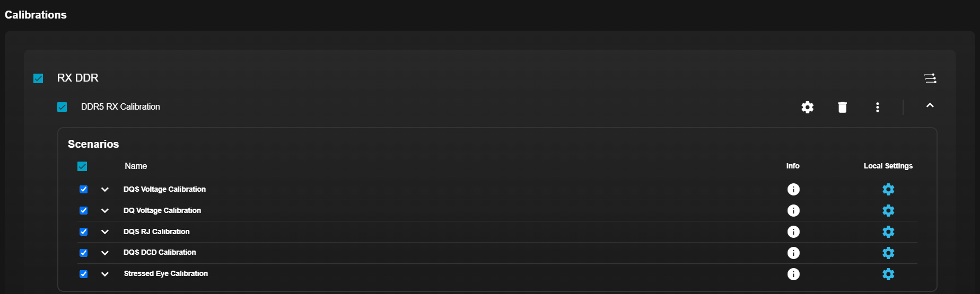The width and height of the screenshot is (980, 294).
Task: Show info for DQS Voltage Calibration
Action: (x=793, y=189)
